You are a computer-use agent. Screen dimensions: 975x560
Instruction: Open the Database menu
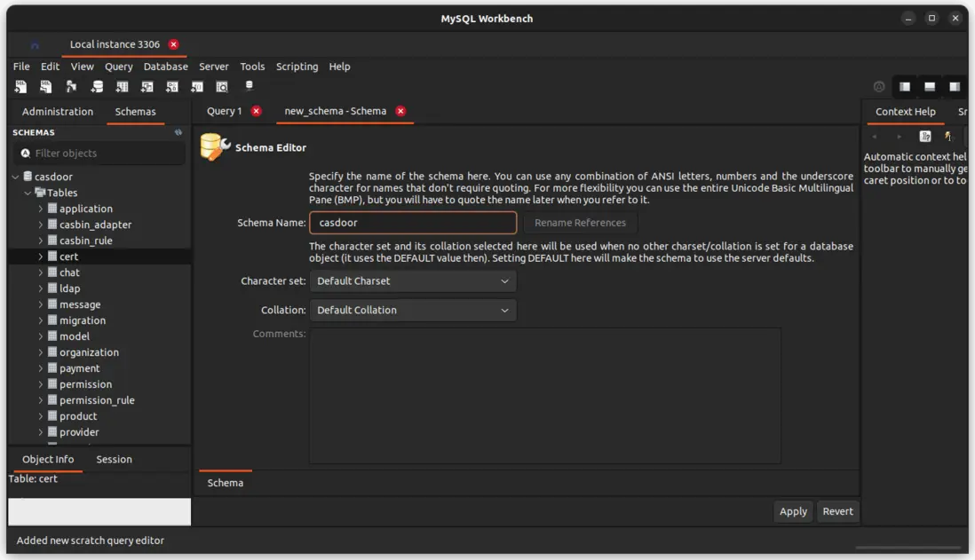coord(165,67)
